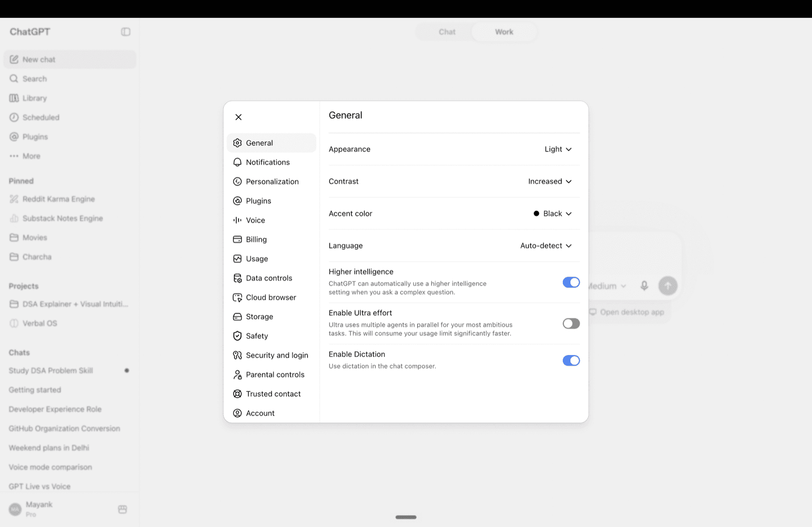Image resolution: width=812 pixels, height=527 pixels.
Task: Click the Scheduled clock icon
Action: 14,117
